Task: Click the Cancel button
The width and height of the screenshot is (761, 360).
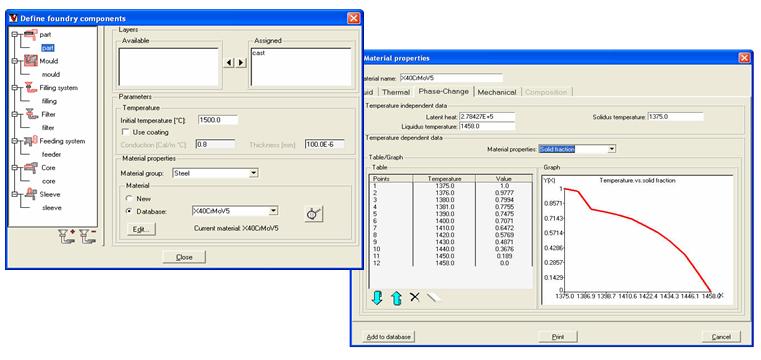Action: click(x=721, y=337)
